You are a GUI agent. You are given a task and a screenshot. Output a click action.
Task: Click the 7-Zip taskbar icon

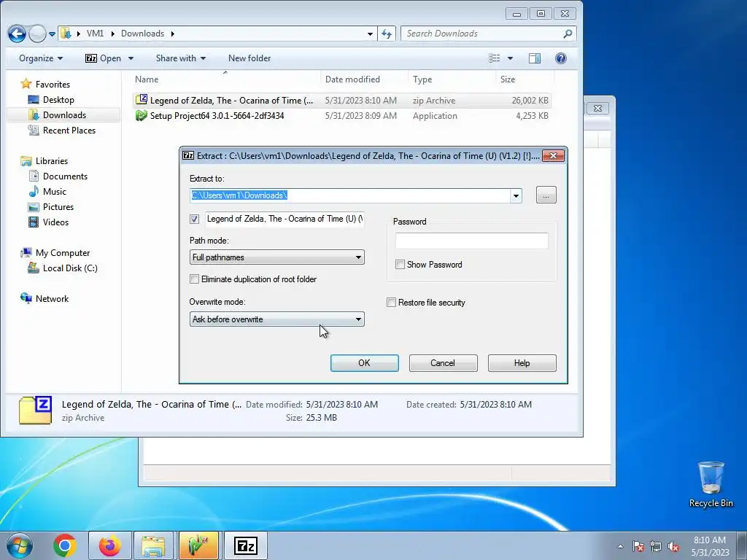tap(246, 545)
